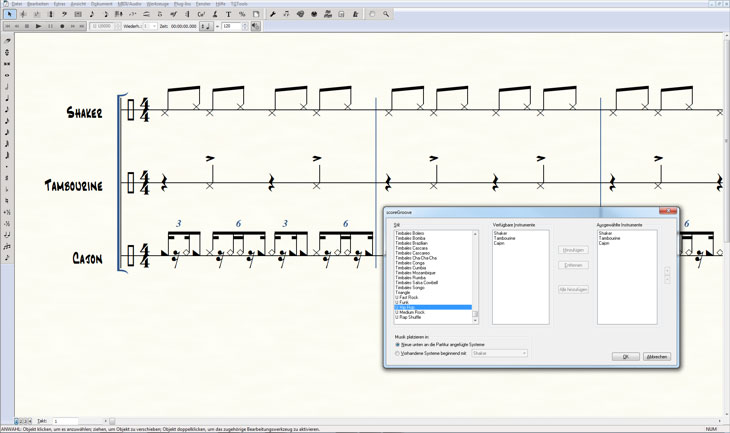Select Tambourine in Verfügbare Instrumente list
730x433 pixels.
point(505,238)
